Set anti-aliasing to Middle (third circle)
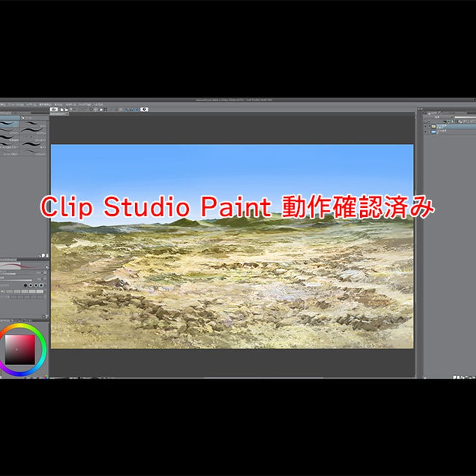 (36, 286)
